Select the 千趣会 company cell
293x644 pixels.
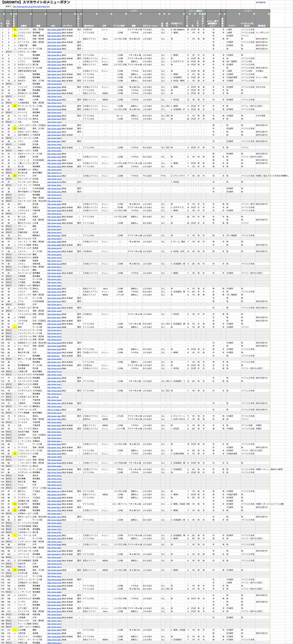[24, 100]
